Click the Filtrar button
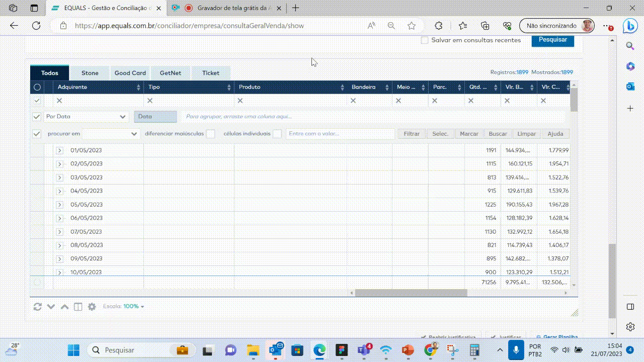The height and width of the screenshot is (362, 644). click(412, 134)
